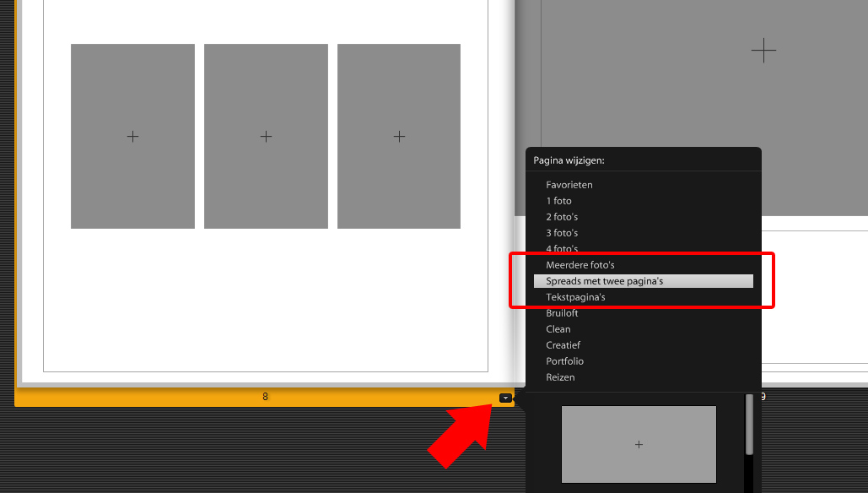Select the middle photo cell on page 8
Image resolution: width=868 pixels, height=493 pixels.
coord(266,136)
